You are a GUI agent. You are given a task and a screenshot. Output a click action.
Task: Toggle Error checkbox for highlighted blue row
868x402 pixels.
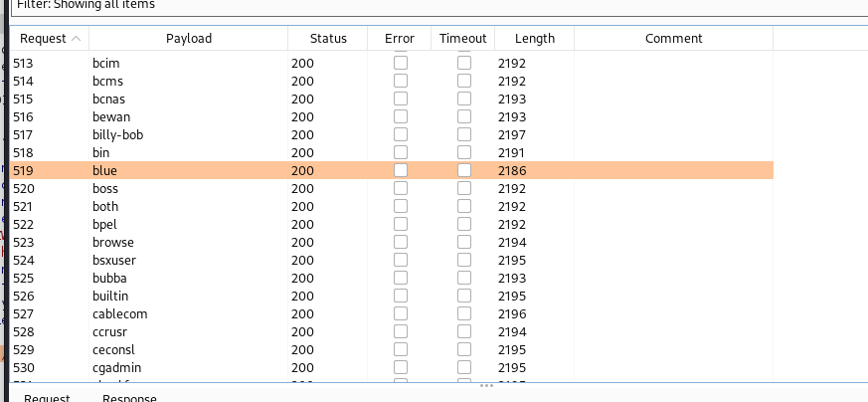pos(401,170)
